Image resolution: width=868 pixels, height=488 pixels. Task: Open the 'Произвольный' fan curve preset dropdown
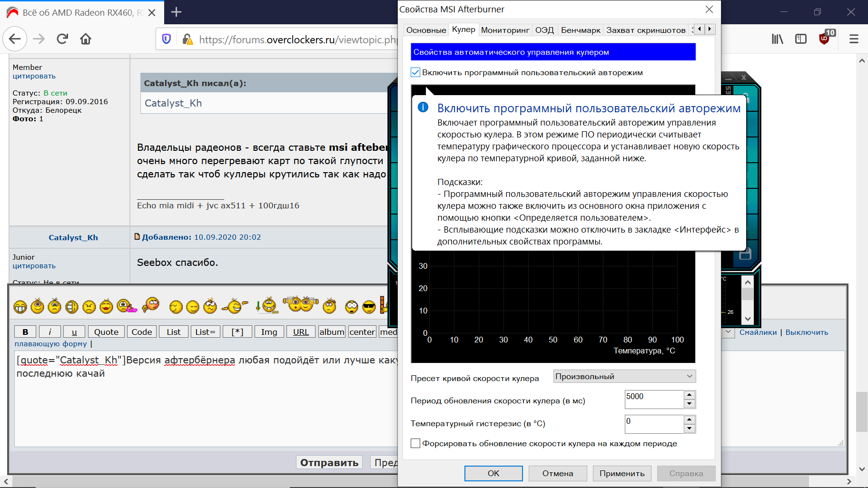624,376
